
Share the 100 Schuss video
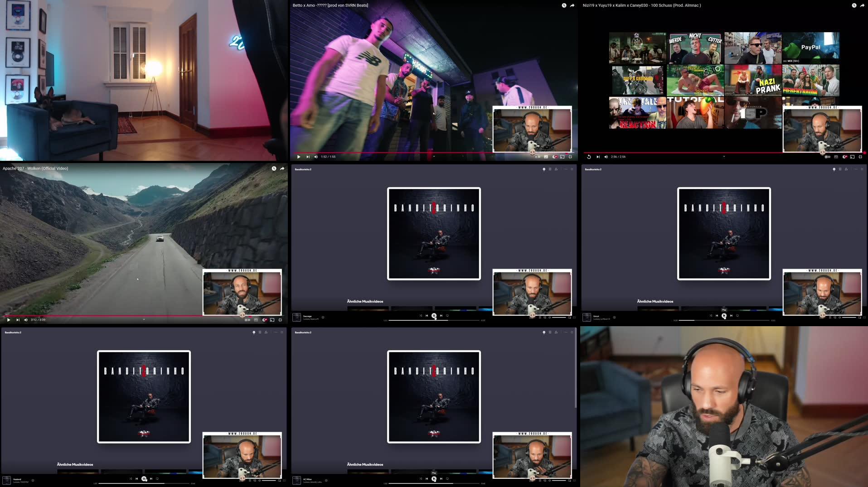point(862,5)
